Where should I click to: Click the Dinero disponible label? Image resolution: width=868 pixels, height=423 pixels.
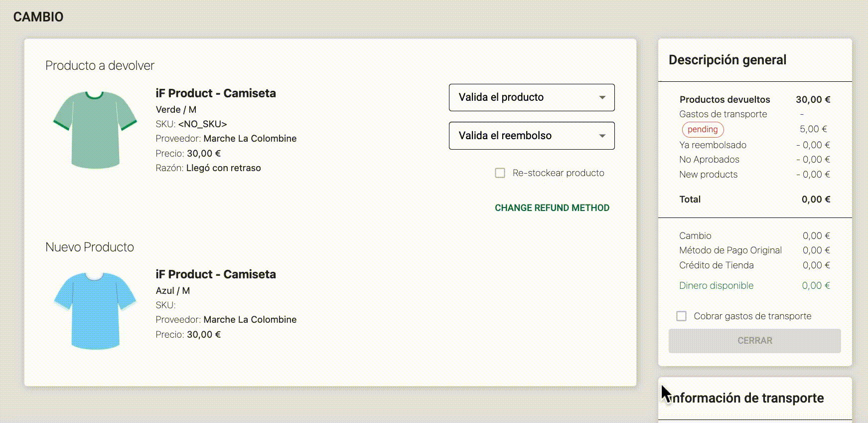point(716,285)
